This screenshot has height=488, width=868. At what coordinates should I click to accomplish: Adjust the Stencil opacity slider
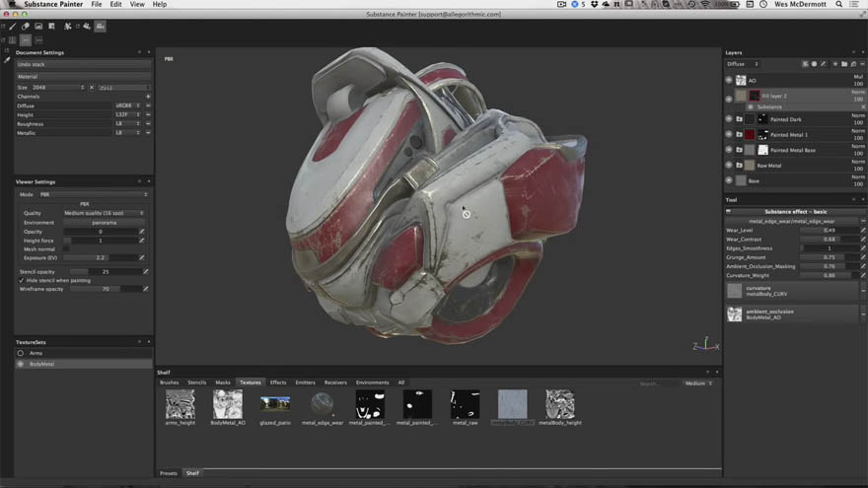(106, 272)
